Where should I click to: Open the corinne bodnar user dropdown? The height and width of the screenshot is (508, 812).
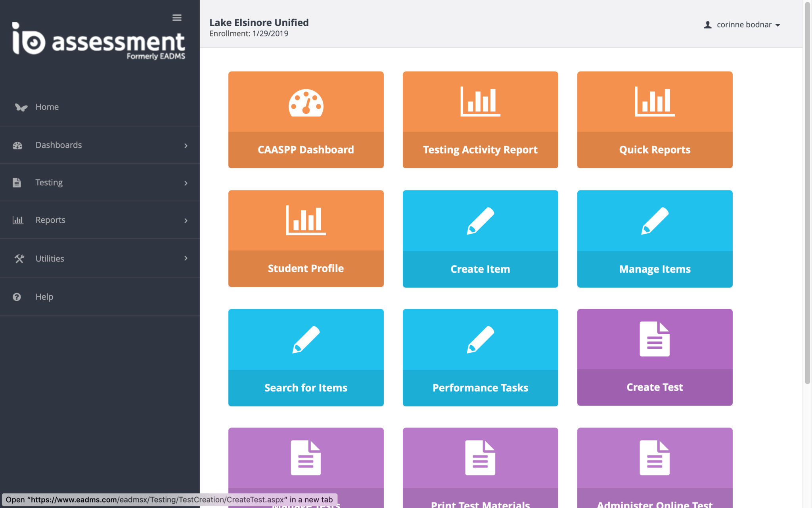(x=743, y=25)
